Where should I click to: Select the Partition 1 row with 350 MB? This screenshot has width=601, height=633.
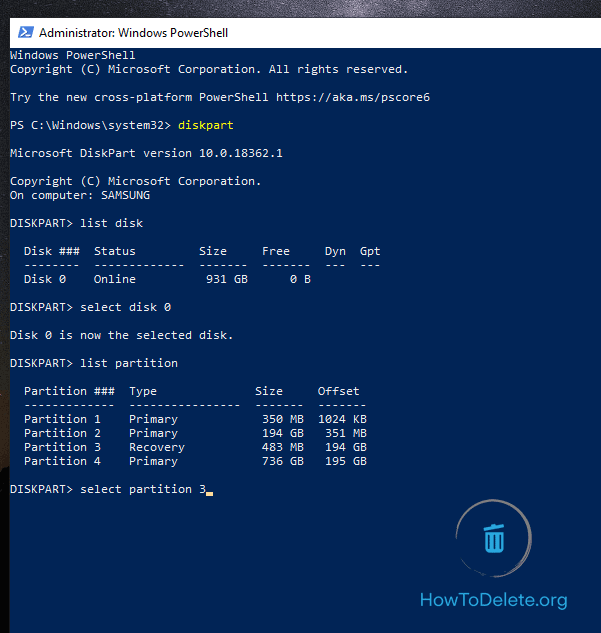[x=195, y=419]
